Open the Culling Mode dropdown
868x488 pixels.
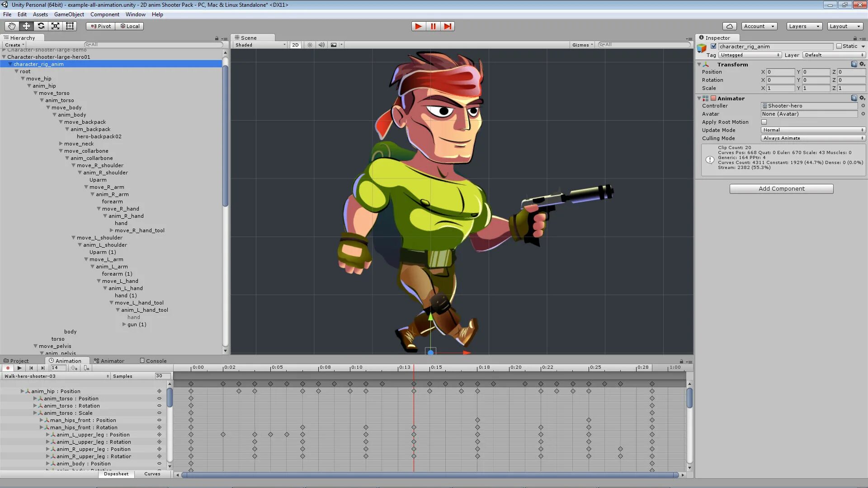(x=813, y=138)
